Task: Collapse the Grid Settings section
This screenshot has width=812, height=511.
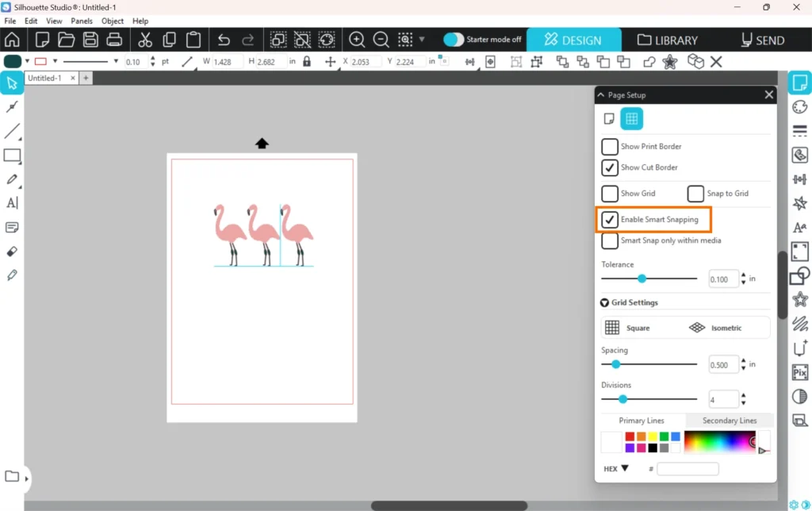Action: [x=605, y=303]
